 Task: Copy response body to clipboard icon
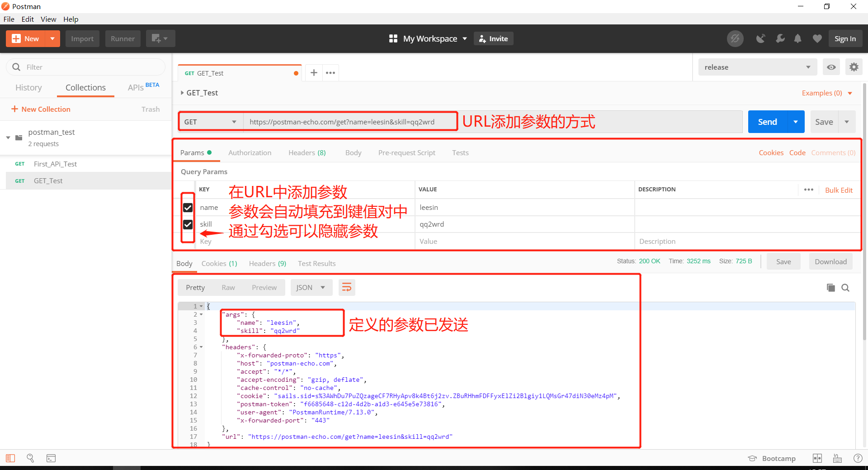pyautogui.click(x=830, y=288)
